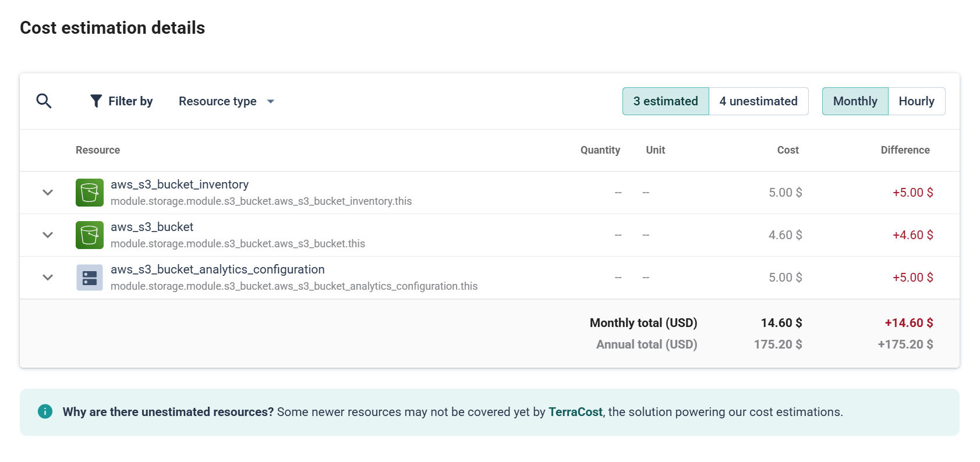980x462 pixels.
Task: Click the Difference column header
Action: (904, 150)
